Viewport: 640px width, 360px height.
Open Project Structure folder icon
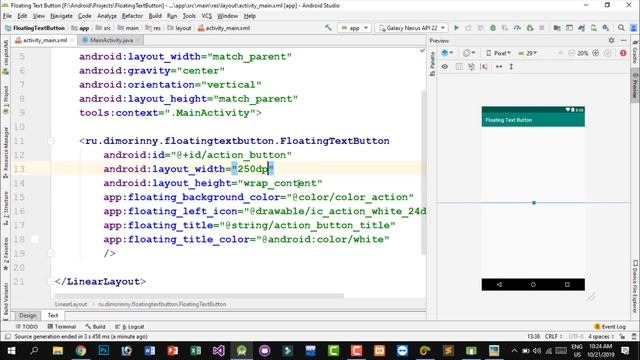[557, 28]
